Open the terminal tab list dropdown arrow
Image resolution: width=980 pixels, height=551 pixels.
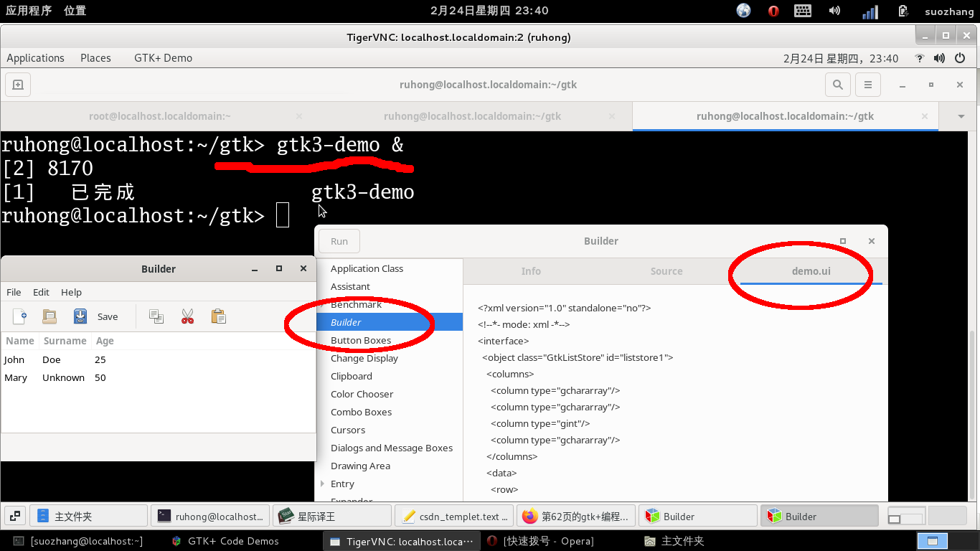point(961,116)
